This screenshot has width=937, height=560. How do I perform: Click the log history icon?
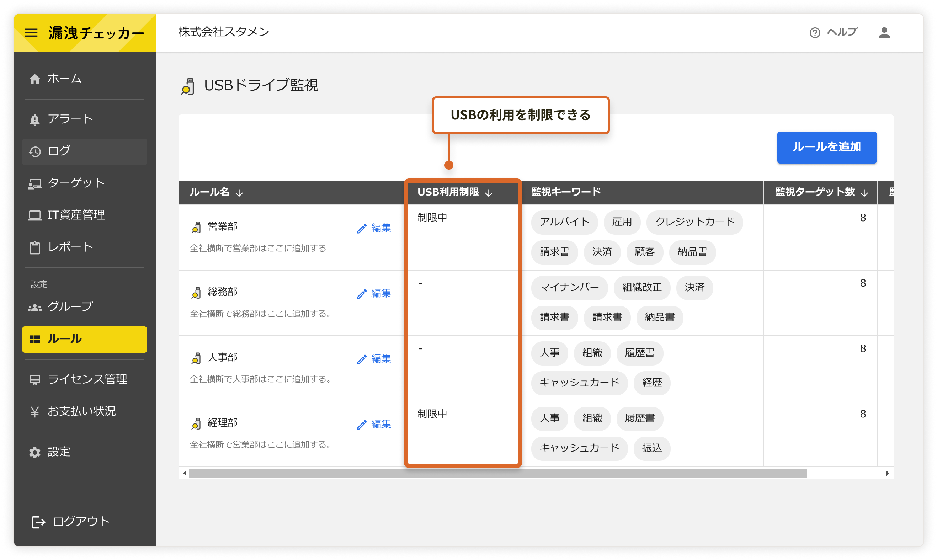(35, 151)
